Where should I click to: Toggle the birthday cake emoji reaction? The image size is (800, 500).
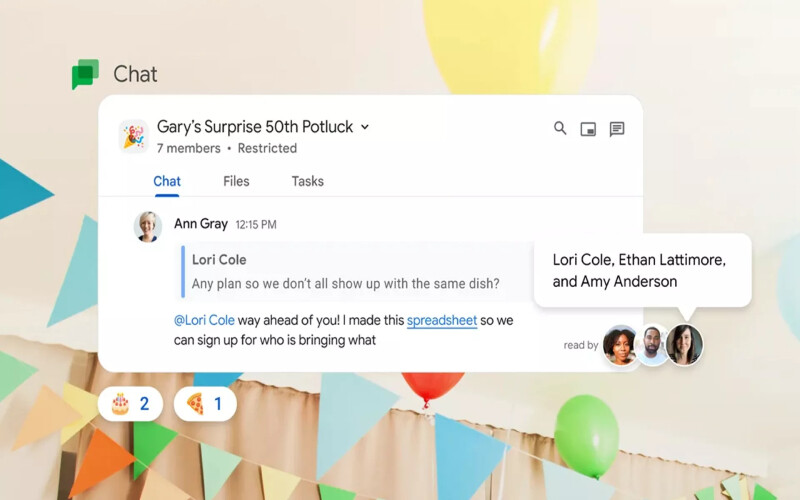point(130,404)
